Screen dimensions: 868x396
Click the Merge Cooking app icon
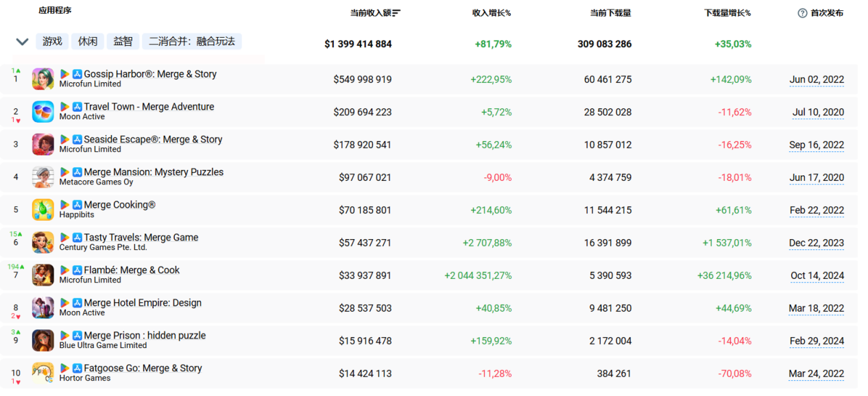[43, 210]
